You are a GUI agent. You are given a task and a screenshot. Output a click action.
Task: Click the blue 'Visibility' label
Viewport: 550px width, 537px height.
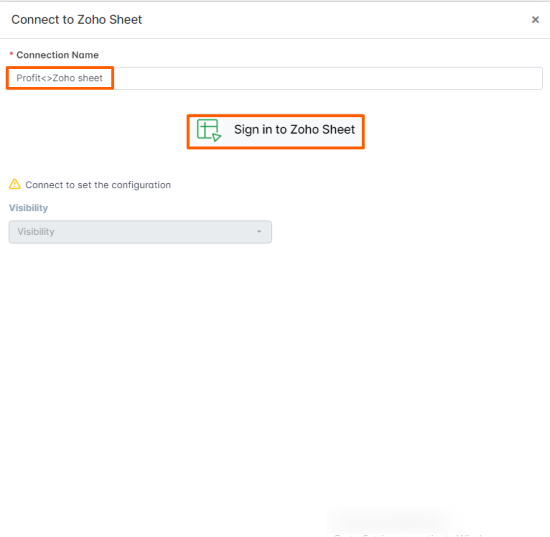point(28,208)
